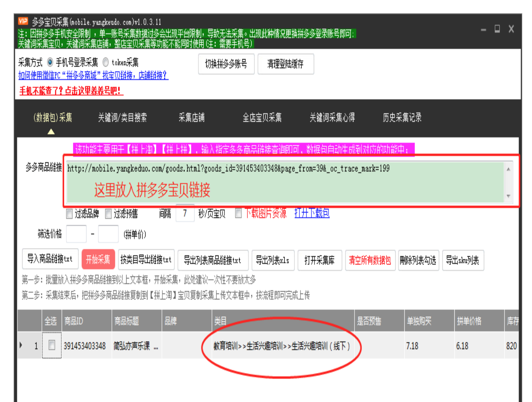This screenshot has width=532, height=402.
Task: Click 导入商品链接txt button
Action: coord(50,259)
